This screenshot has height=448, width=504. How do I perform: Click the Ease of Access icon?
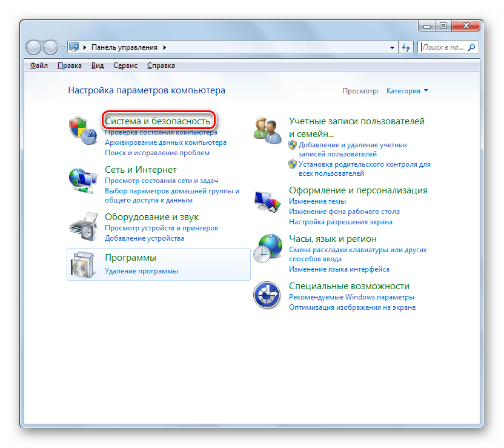[x=268, y=295]
